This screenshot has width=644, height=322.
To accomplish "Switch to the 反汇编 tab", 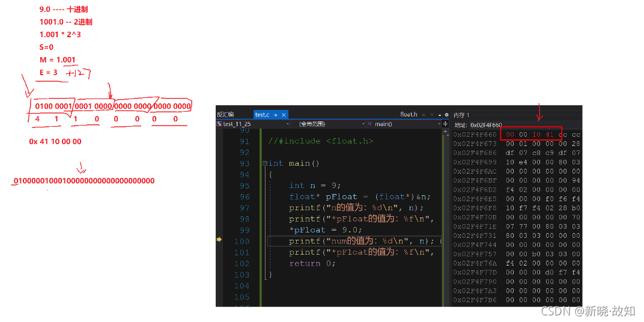I will coord(225,115).
